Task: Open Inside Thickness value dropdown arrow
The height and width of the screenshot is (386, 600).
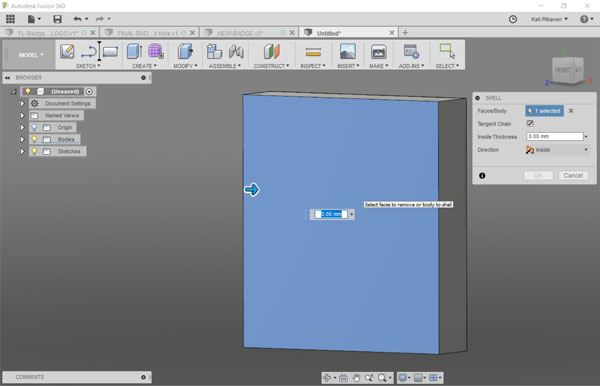Action: pyautogui.click(x=586, y=137)
